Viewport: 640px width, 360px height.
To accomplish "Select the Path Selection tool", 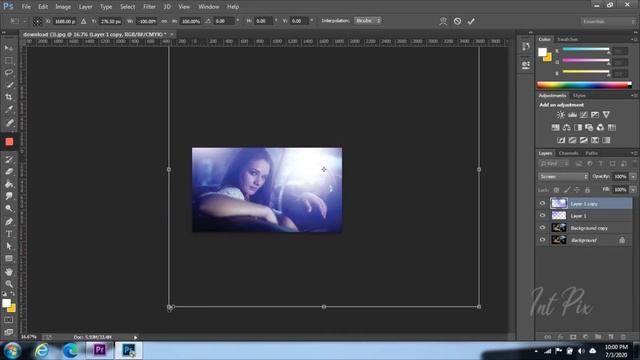I will point(9,246).
